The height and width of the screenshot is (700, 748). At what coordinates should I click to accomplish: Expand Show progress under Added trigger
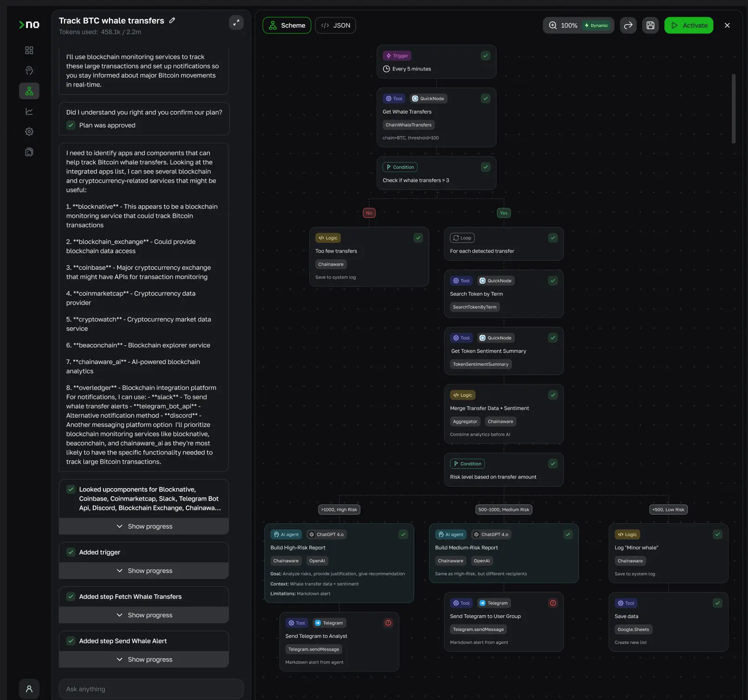click(x=144, y=571)
